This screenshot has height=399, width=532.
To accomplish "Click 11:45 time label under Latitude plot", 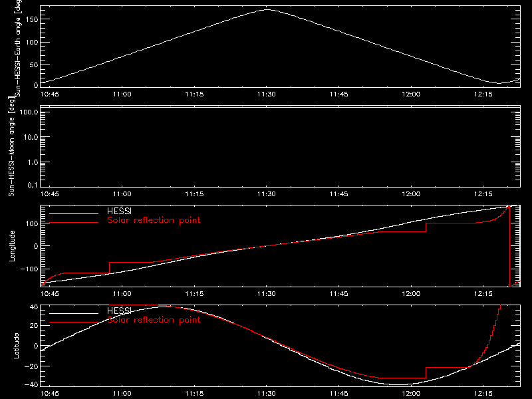I will (x=338, y=394).
